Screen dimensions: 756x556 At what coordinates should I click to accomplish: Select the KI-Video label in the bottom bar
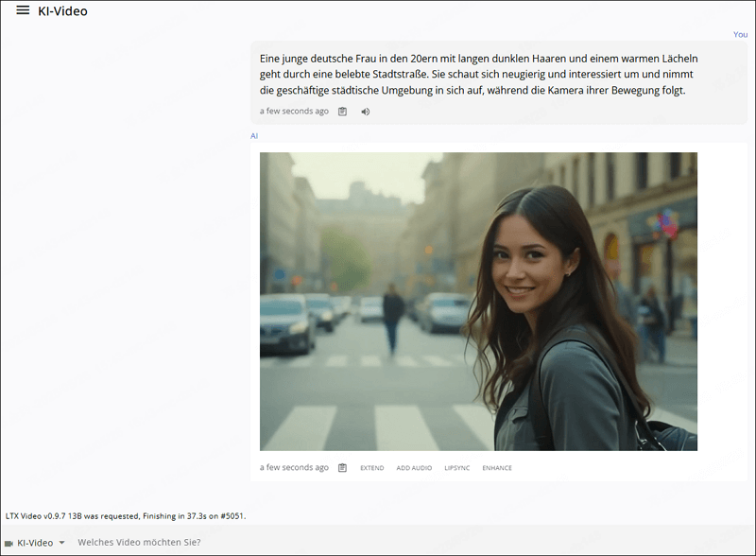(x=35, y=543)
